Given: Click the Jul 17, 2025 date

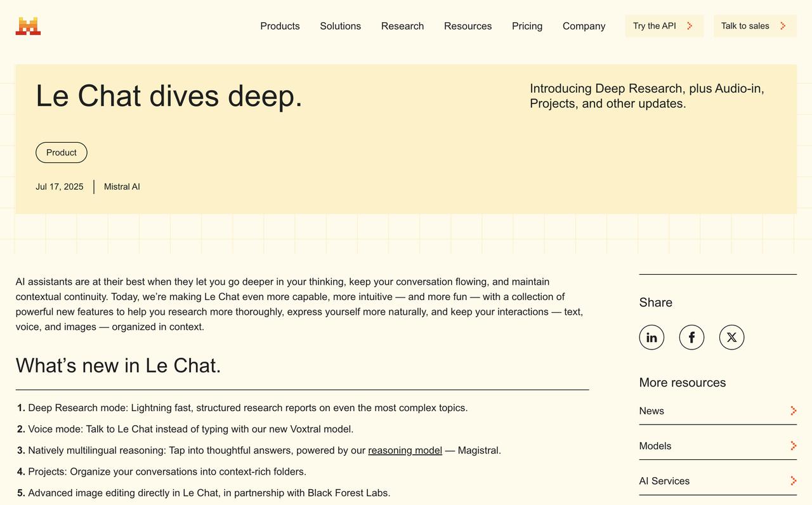Looking at the screenshot, I should coord(60,187).
